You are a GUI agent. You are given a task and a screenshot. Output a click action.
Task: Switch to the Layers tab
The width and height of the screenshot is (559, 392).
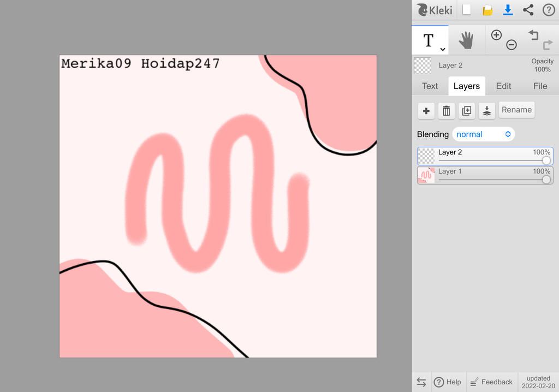point(467,86)
